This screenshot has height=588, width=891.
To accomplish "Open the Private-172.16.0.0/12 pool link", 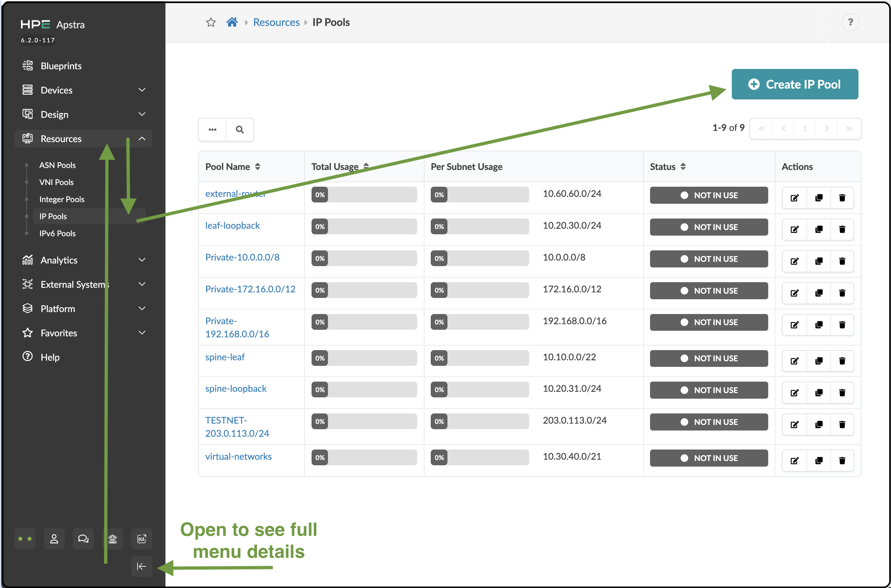I will 250,289.
